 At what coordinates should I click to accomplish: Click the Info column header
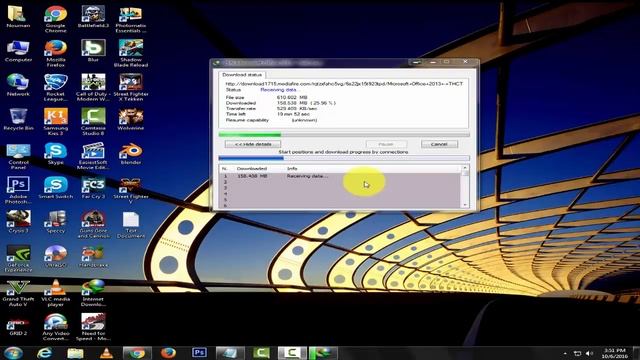[x=292, y=168]
